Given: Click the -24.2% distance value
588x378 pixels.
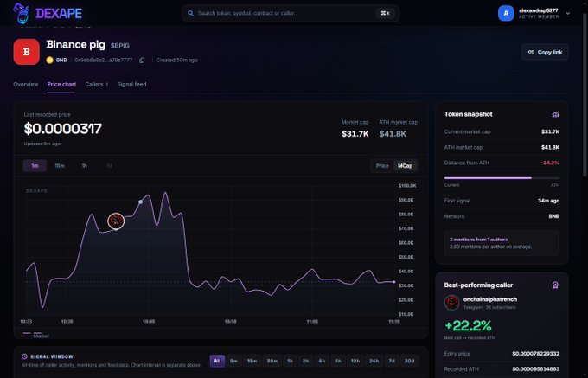Looking at the screenshot, I should click(550, 163).
